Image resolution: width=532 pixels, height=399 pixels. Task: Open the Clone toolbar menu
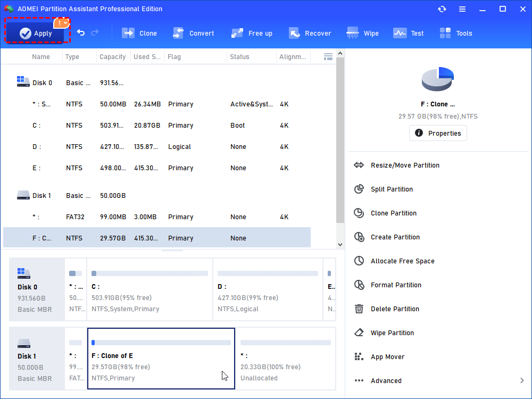point(139,33)
